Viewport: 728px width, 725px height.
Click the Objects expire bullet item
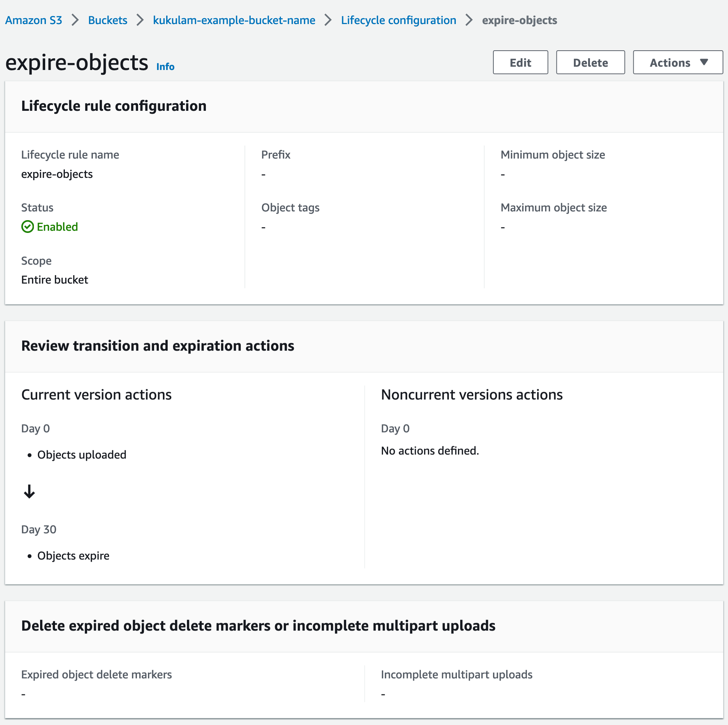click(73, 556)
